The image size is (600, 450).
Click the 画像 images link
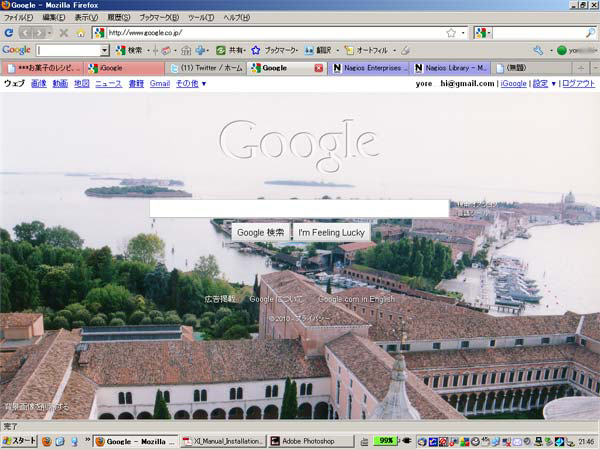pyautogui.click(x=39, y=83)
